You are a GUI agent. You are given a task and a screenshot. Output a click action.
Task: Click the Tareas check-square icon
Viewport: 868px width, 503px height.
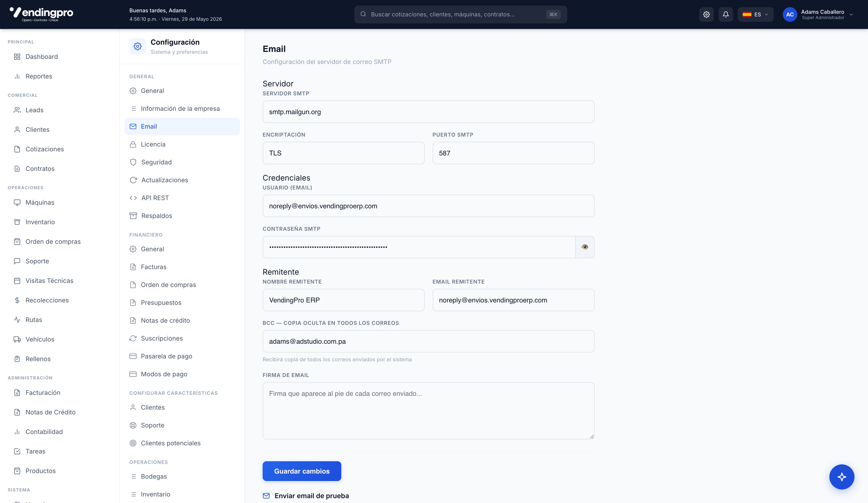point(17,451)
